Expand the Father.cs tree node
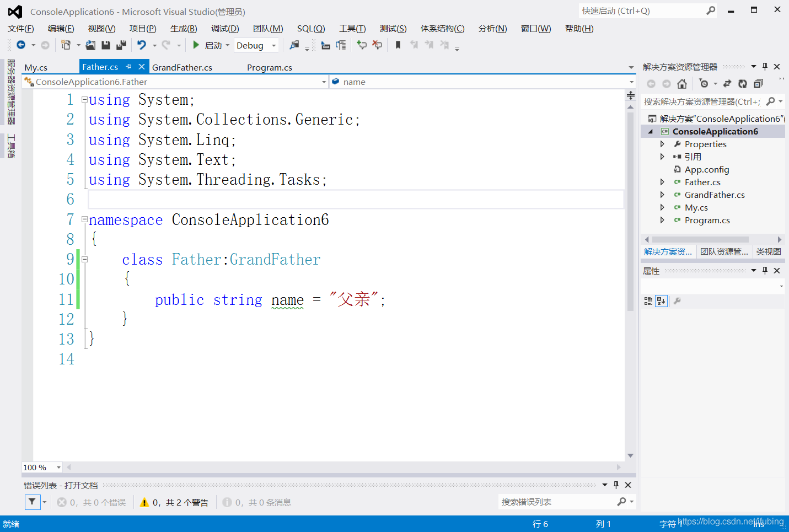Screen dimensions: 789x532 coord(662,182)
